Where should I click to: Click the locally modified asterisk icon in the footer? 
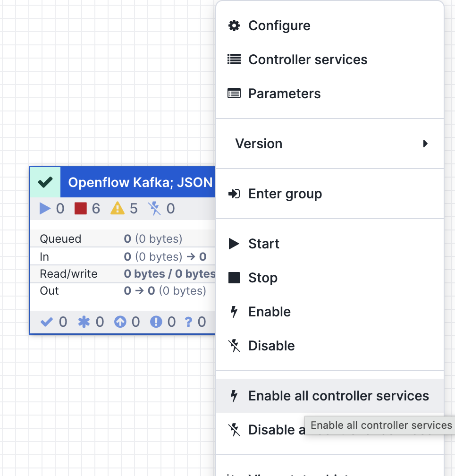click(x=84, y=322)
